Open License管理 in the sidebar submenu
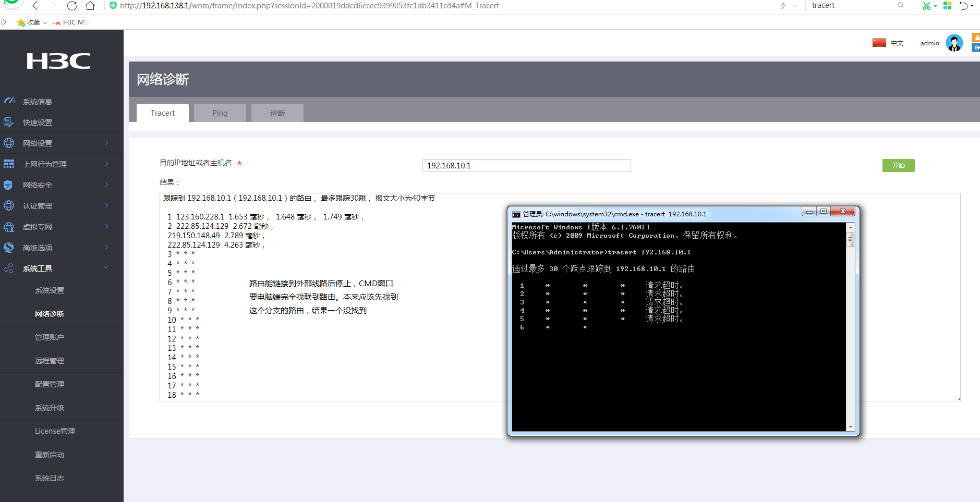 point(55,431)
